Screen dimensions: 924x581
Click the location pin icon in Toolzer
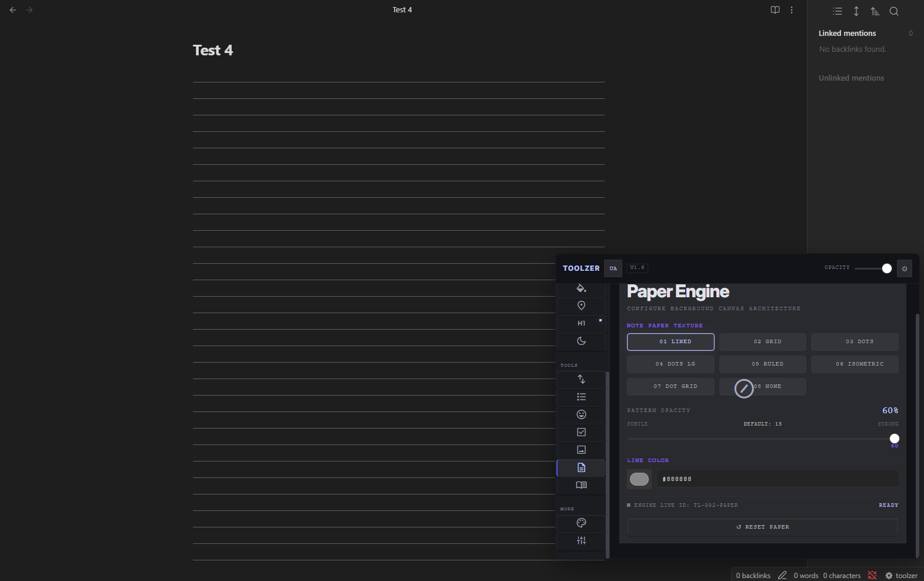click(x=581, y=306)
